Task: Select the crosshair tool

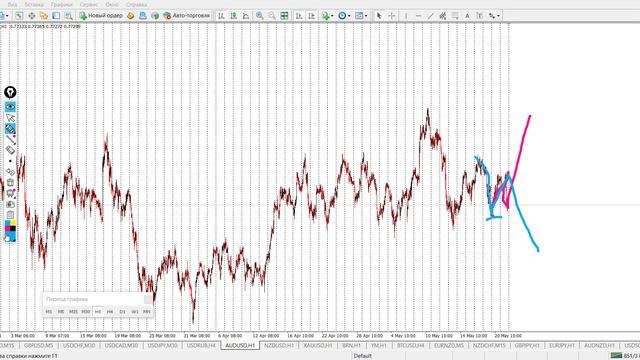Action: [x=391, y=16]
